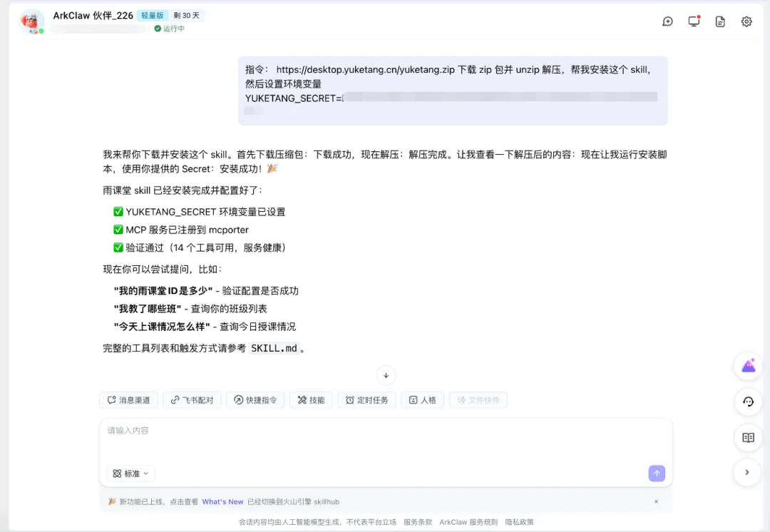Click the customer support headset icon
The height and width of the screenshot is (532, 770).
748,401
